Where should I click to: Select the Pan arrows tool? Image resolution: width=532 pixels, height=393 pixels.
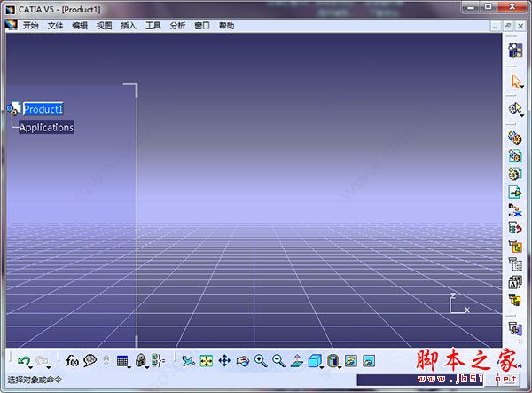[224, 361]
